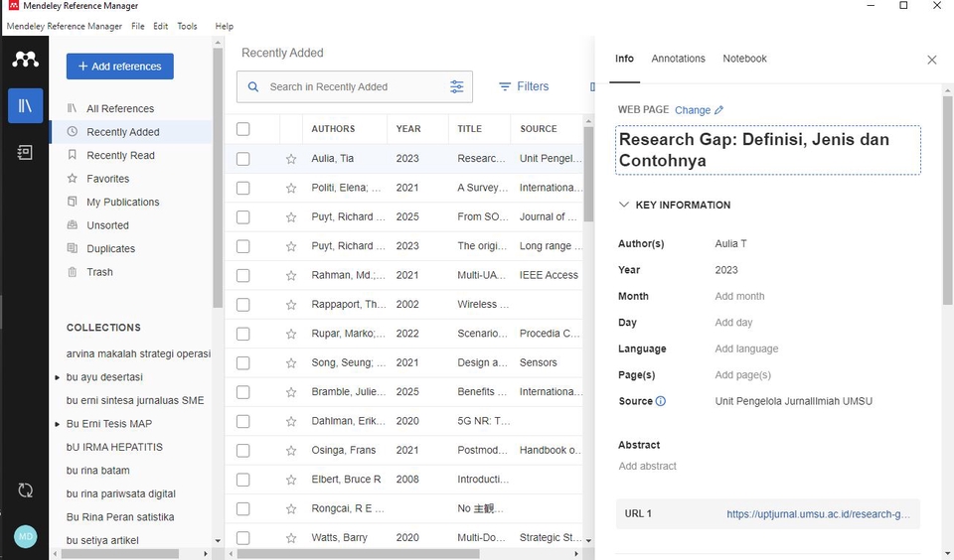
Task: Star the Aulia, Tia reference as favorite
Action: click(291, 159)
